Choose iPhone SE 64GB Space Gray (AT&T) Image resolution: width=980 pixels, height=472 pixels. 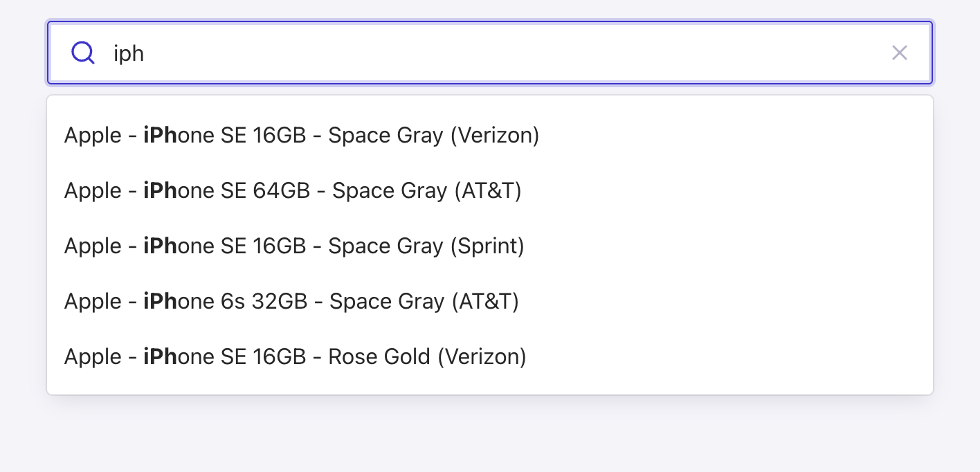point(293,190)
